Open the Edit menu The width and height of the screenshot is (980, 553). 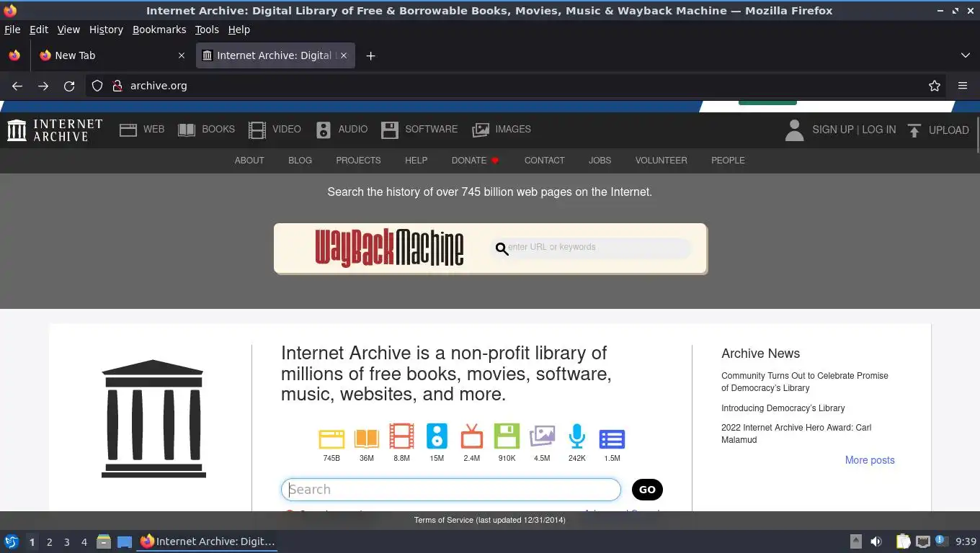(x=39, y=30)
